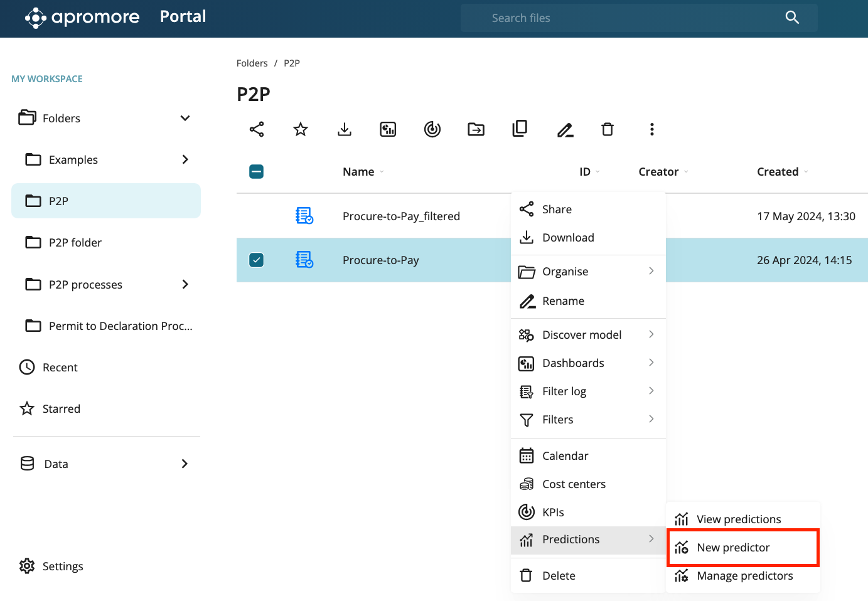The image size is (868, 601).
Task: Uncheck the Procure-to-Pay row checkbox
Action: click(256, 260)
